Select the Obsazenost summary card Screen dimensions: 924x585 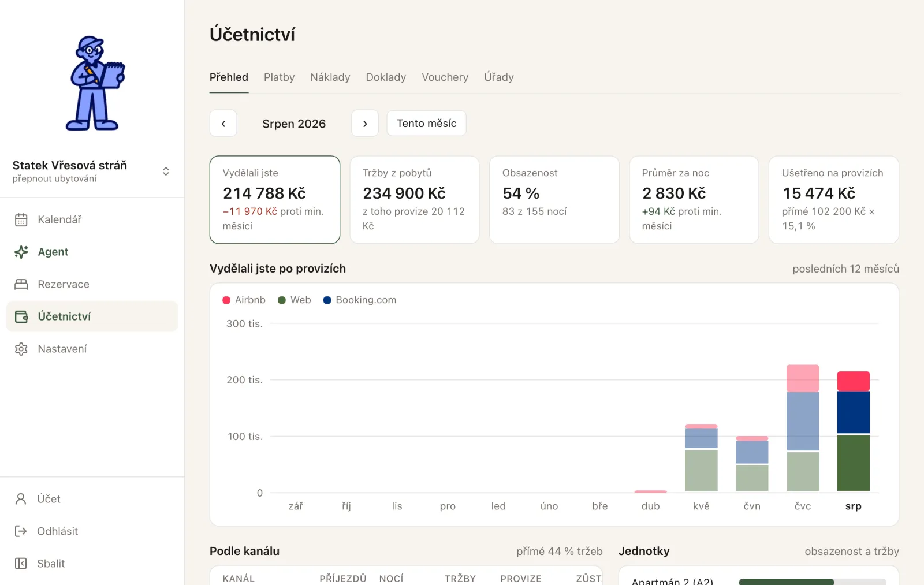point(554,200)
